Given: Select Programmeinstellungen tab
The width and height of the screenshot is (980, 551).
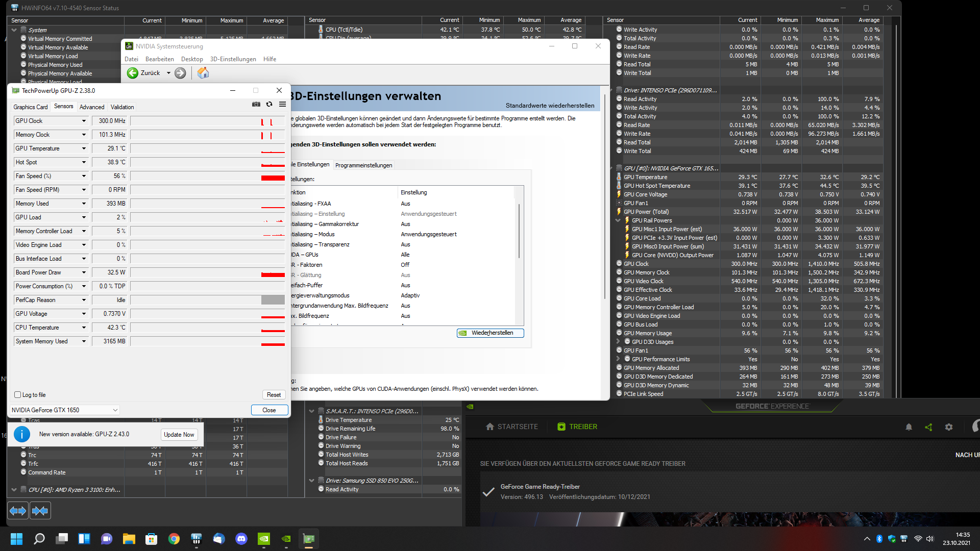Looking at the screenshot, I should (x=364, y=165).
